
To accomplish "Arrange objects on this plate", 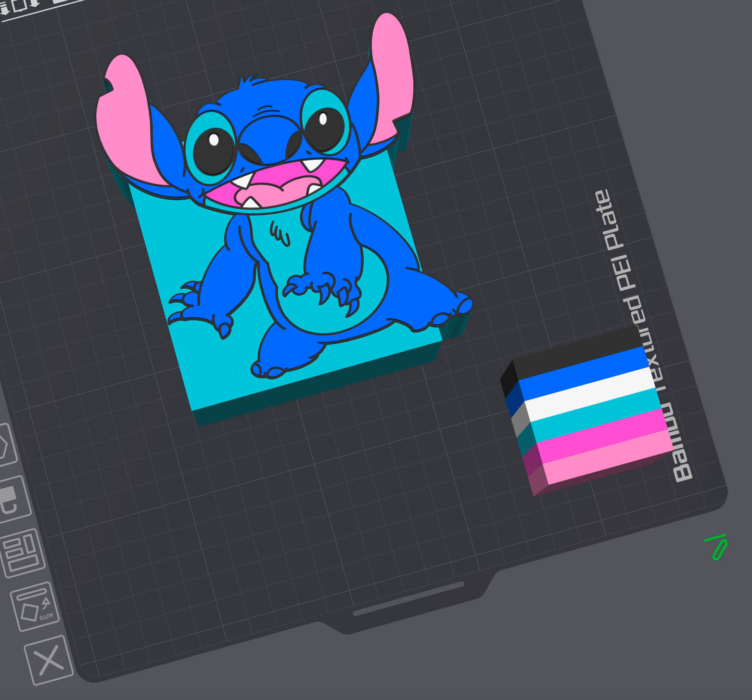I will [21, 554].
